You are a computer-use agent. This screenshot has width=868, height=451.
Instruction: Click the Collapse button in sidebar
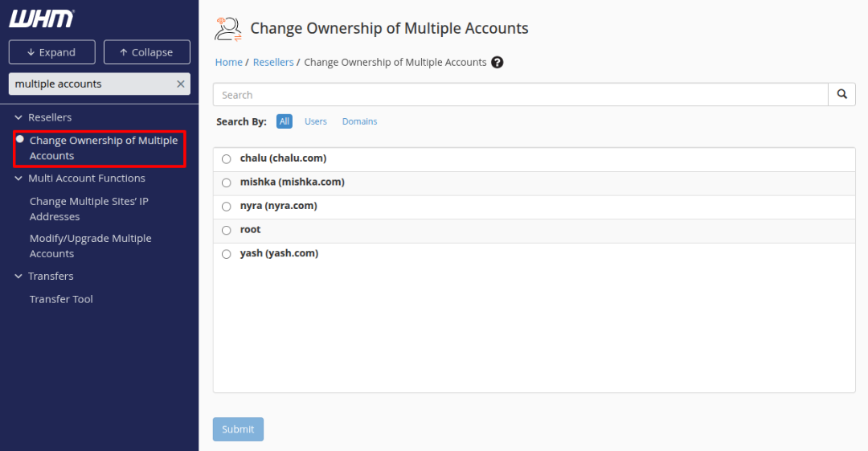click(147, 52)
